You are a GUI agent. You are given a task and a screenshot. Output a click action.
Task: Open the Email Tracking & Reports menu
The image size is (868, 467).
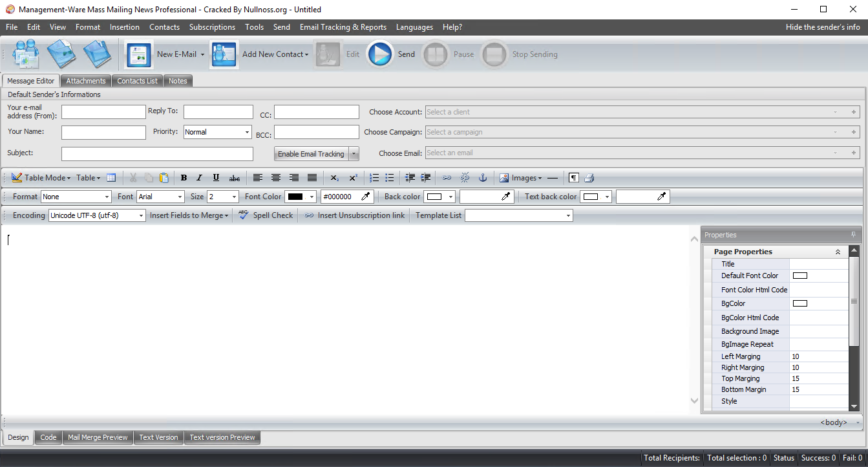pyautogui.click(x=343, y=27)
